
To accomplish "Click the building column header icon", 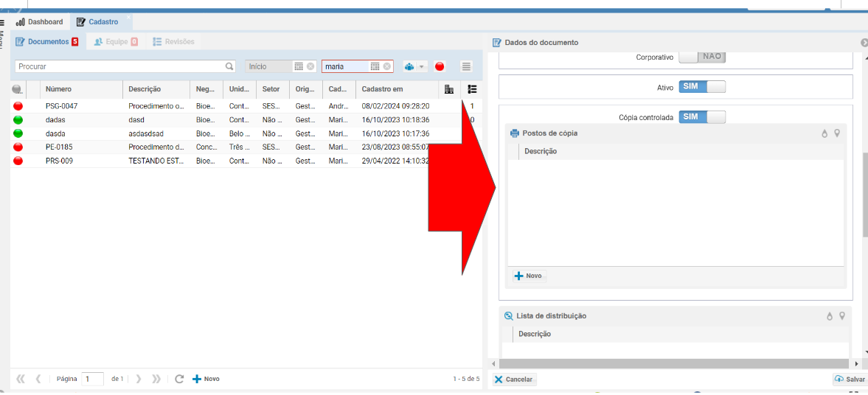I will [450, 89].
